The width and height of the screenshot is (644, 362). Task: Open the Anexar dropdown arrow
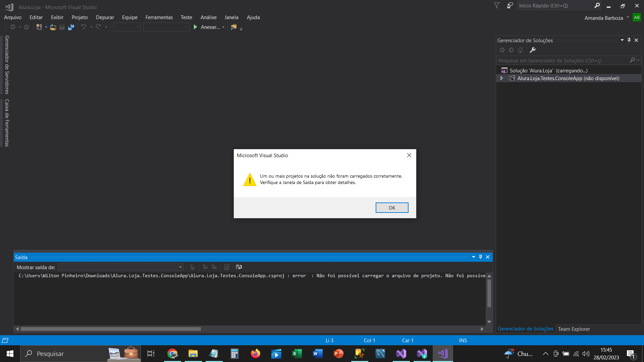click(223, 27)
